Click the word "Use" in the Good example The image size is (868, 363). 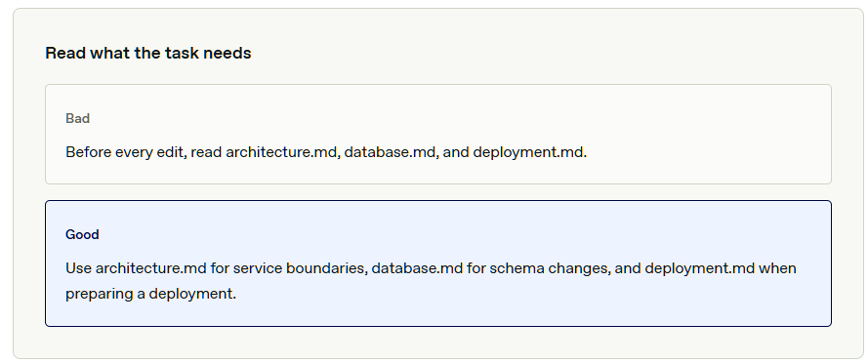click(x=79, y=268)
